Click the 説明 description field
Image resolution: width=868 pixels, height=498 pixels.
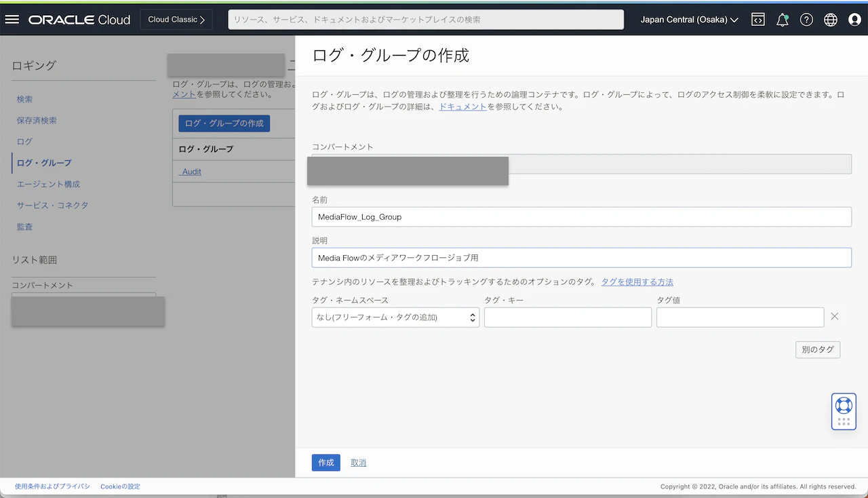581,258
